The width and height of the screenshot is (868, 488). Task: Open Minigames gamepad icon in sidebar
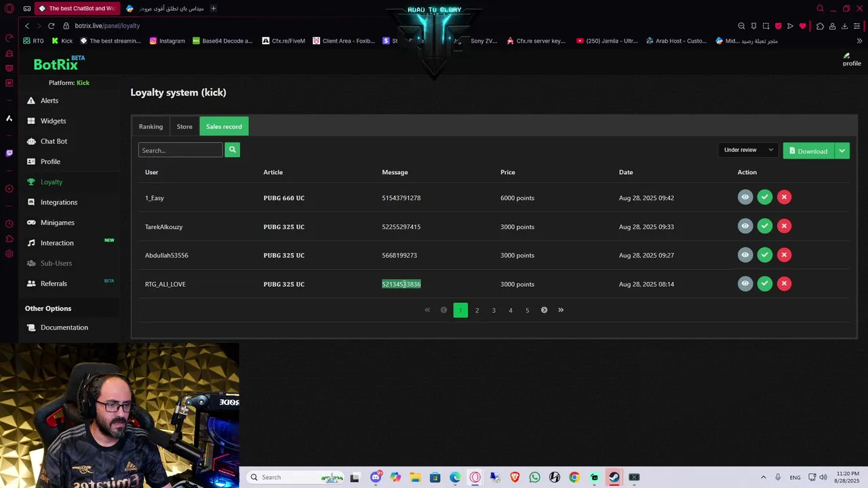pyautogui.click(x=31, y=222)
